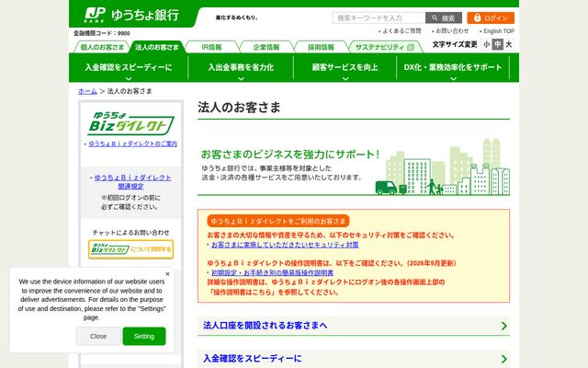Expand 入金確認をスピーディーに menu
This screenshot has height=368, width=588.
(129, 67)
